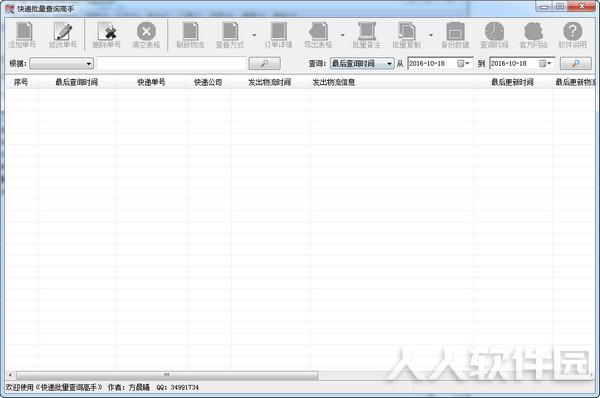
Task: Click the horizontal scrollbar left arrow
Action: 10,375
